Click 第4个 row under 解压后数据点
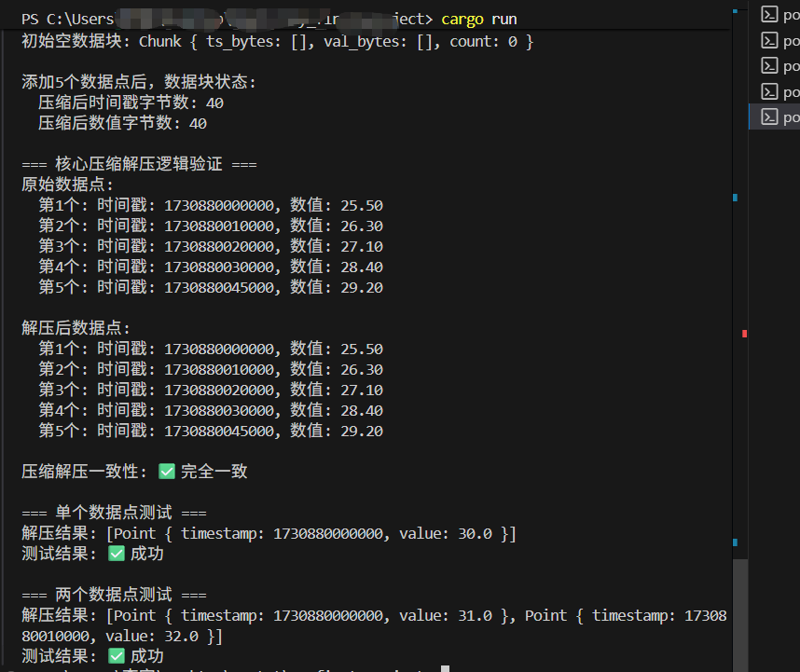Viewport: 800px width, 672px height. (211, 410)
